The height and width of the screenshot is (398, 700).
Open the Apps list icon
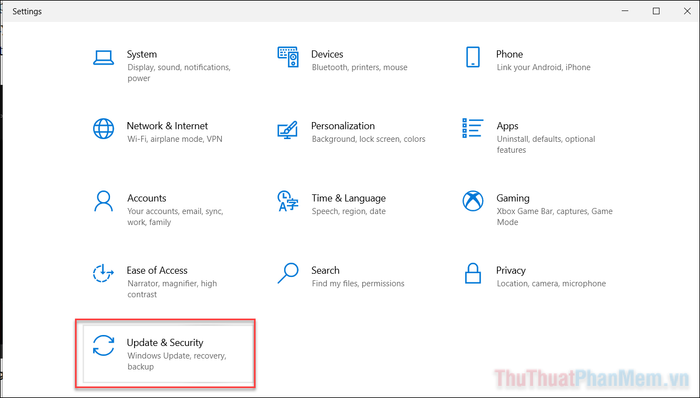(473, 128)
